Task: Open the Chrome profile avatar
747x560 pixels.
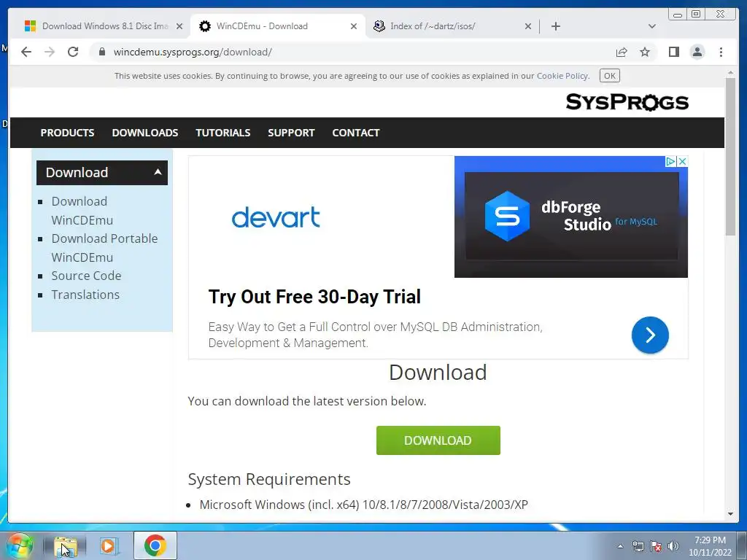Action: (697, 52)
